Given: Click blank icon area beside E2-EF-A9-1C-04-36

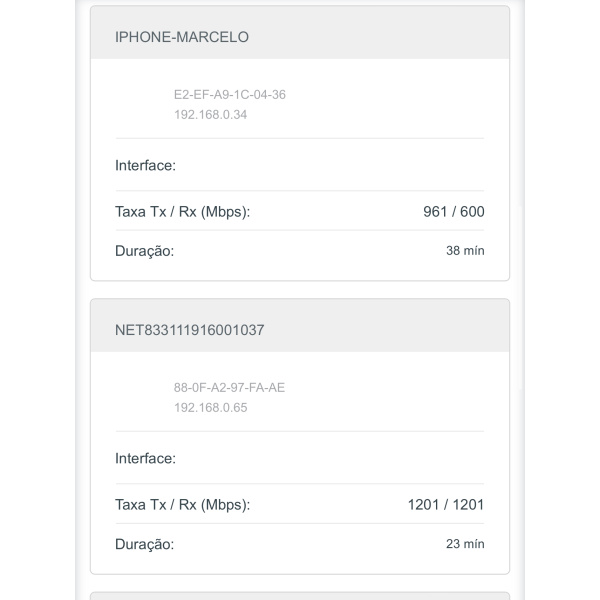Looking at the screenshot, I should [x=142, y=105].
